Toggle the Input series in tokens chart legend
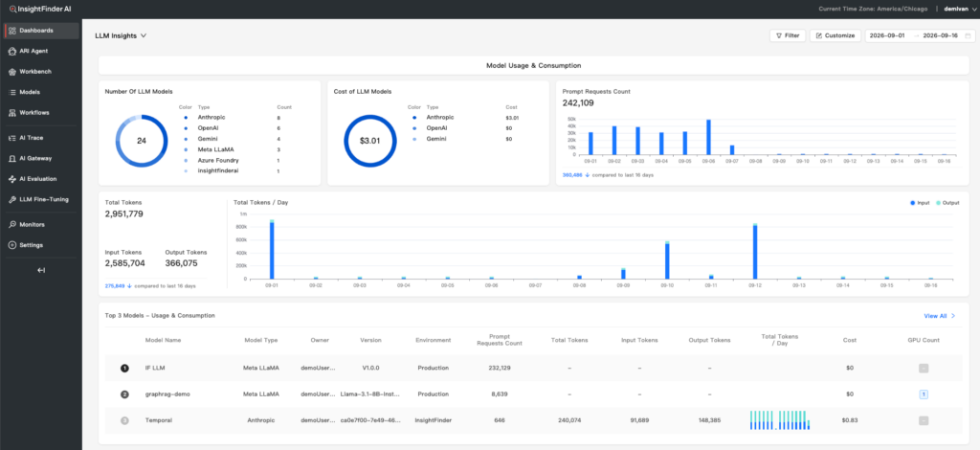The image size is (980, 450). coord(920,203)
